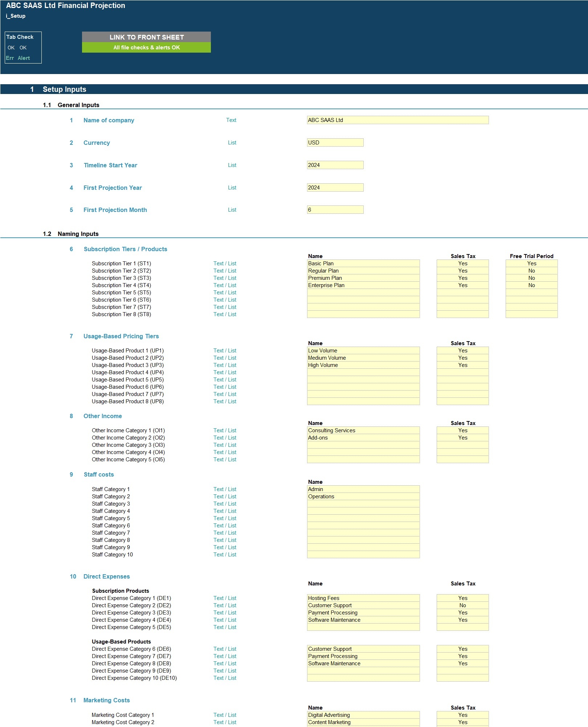Select the Regular Plan name cell
Screen dimensions: 588x727
coord(363,271)
